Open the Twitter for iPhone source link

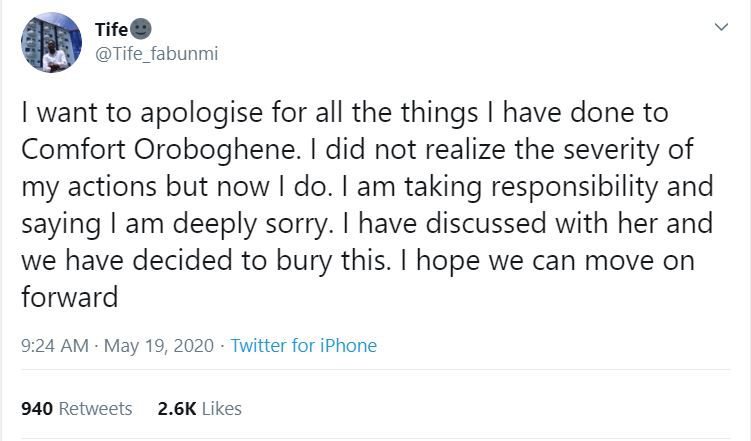click(x=304, y=346)
